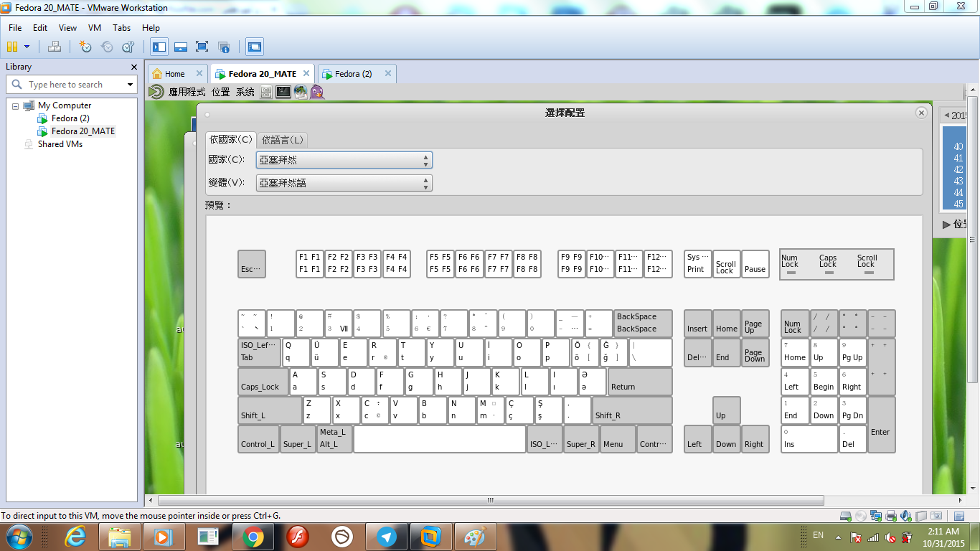Show hidden tray icons arrow
The width and height of the screenshot is (980, 551).
837,536
